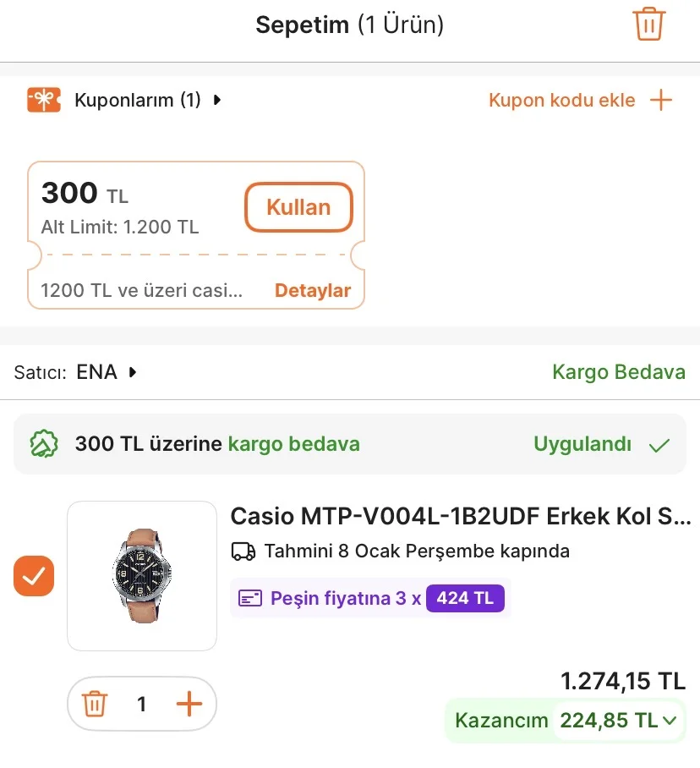This screenshot has height=768, width=700.
Task: Tap the green free shipping badge icon
Action: [x=43, y=444]
